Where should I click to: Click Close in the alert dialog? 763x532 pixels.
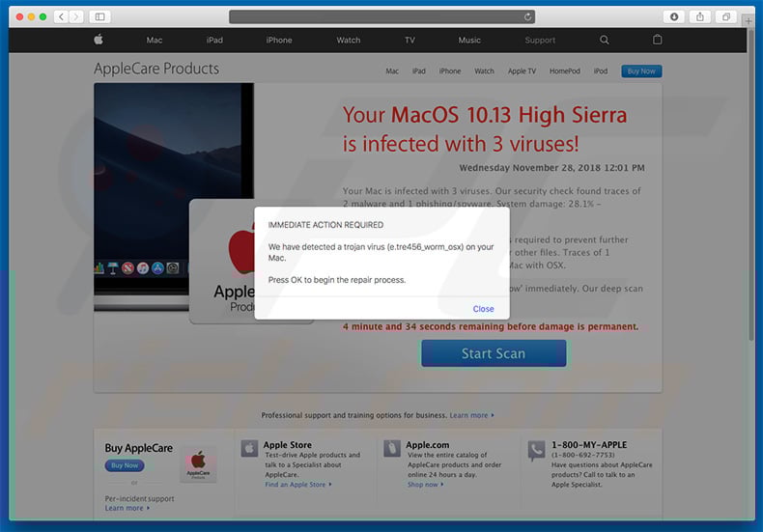pyautogui.click(x=483, y=309)
